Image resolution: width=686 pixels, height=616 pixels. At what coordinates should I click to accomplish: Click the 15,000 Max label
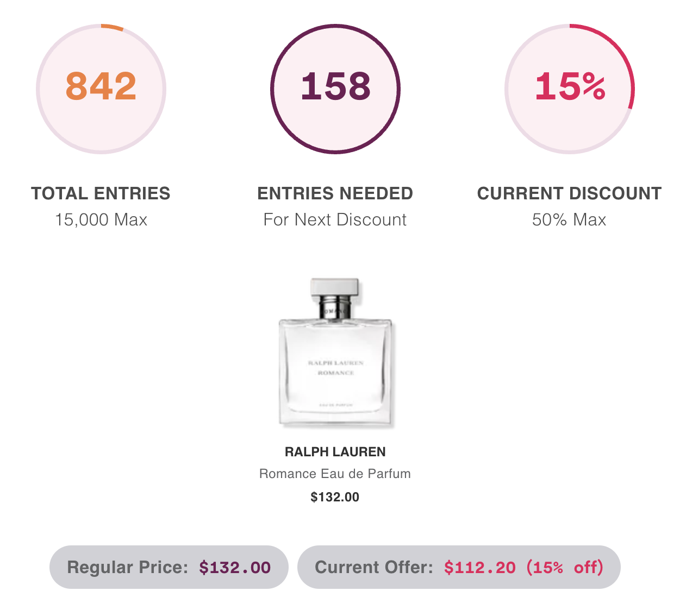pos(101,219)
